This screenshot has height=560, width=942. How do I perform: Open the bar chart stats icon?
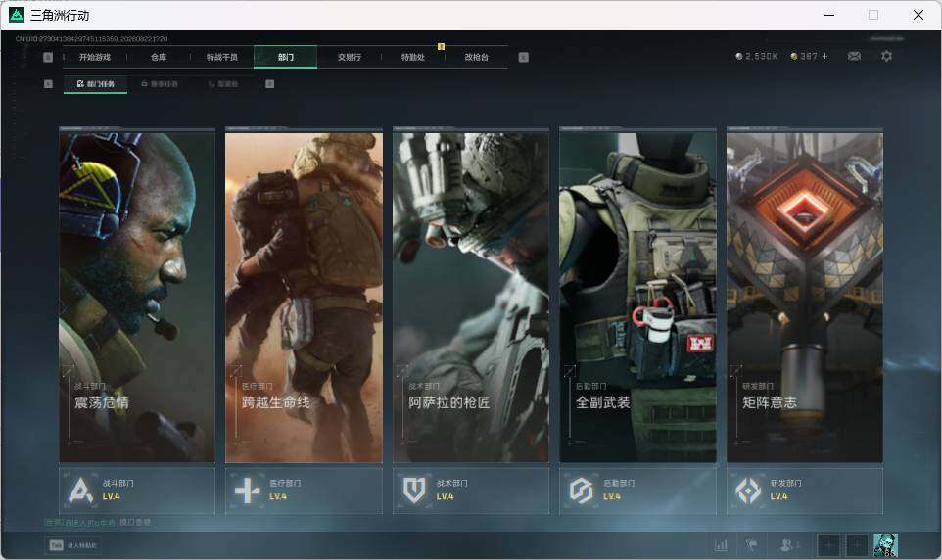point(721,545)
